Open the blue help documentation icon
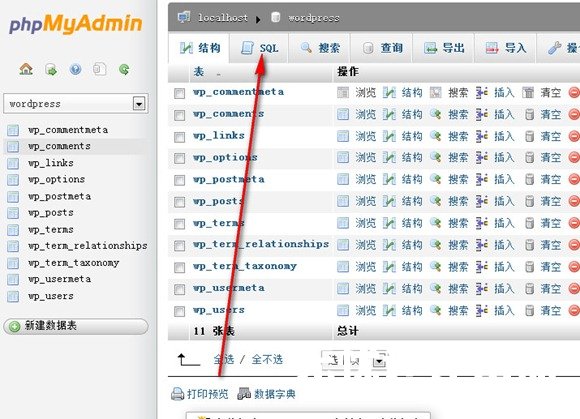Screen dimensions: 580x419 coord(75,69)
